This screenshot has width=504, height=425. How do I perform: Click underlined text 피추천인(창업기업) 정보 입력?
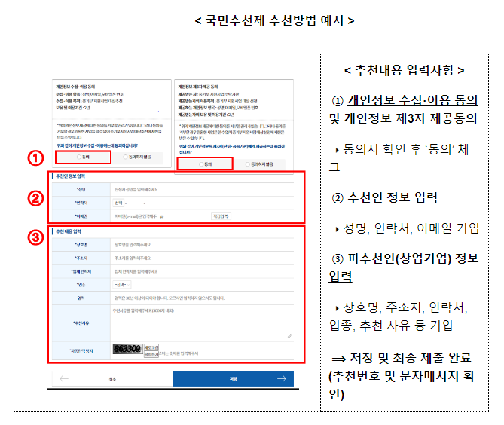(x=405, y=268)
